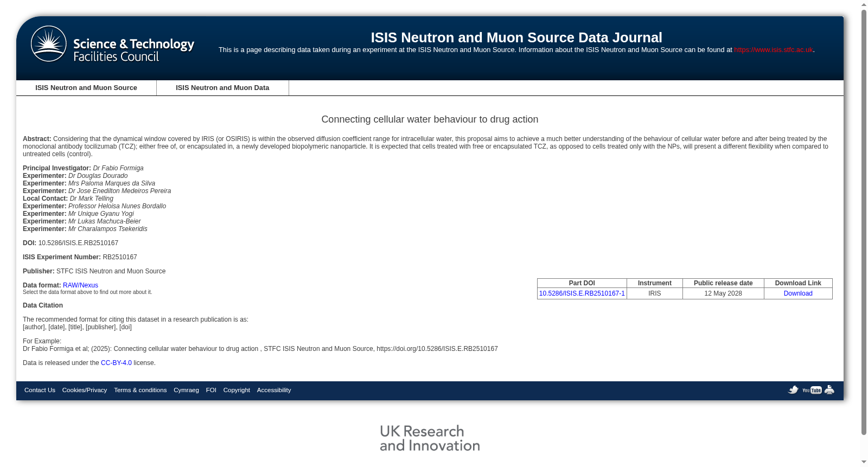The image size is (868, 467).
Task: Click the local contact Dr Mark Telling
Action: pyautogui.click(x=92, y=199)
